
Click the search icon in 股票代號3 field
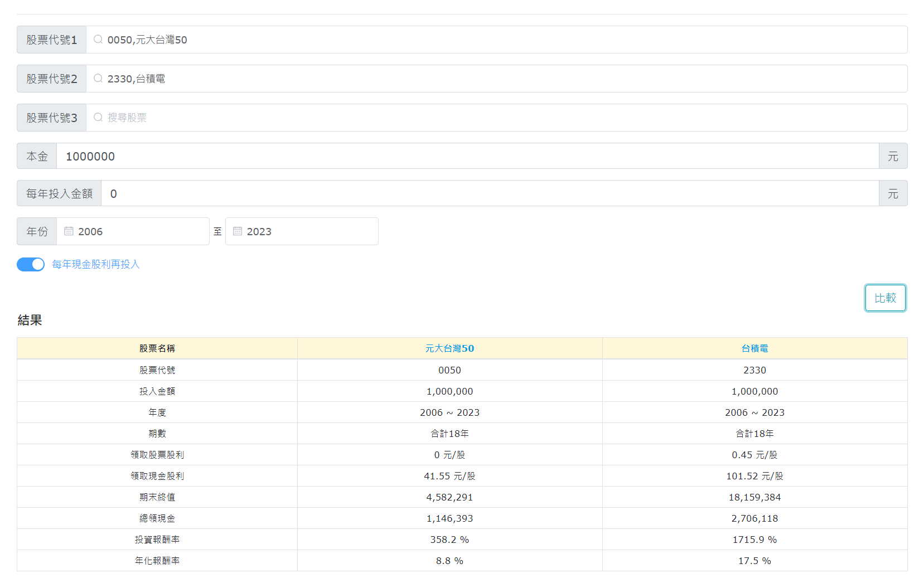click(x=98, y=118)
